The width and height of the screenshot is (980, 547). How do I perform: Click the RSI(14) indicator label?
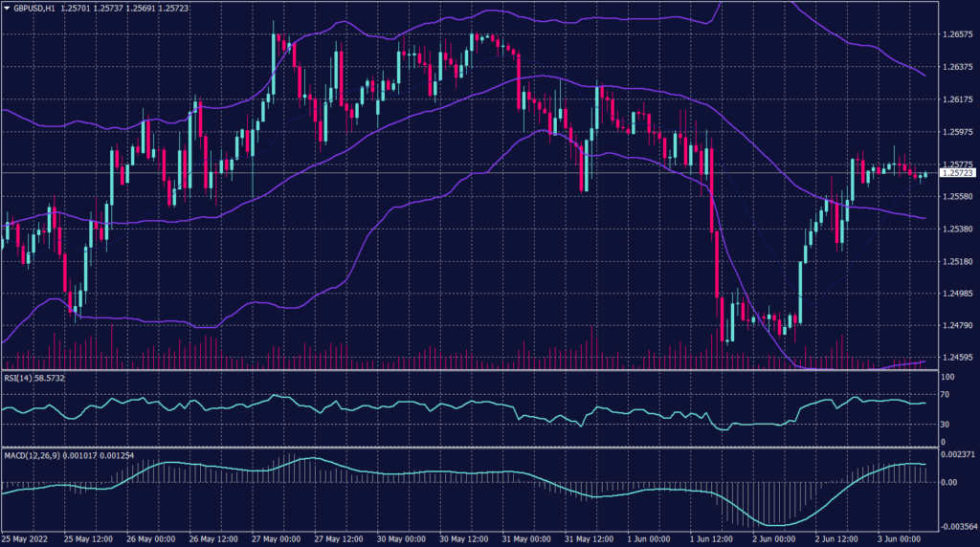click(x=21, y=379)
